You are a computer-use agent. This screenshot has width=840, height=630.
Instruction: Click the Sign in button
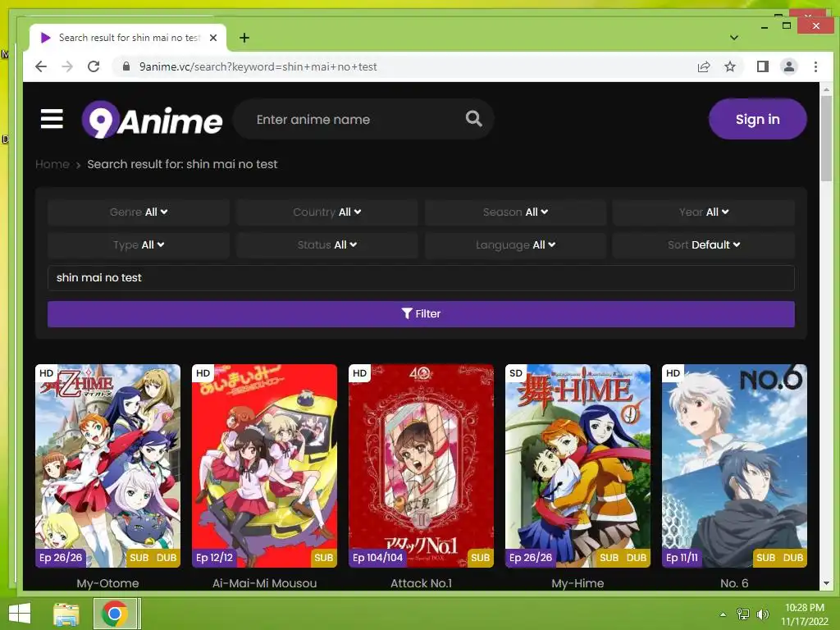point(757,119)
